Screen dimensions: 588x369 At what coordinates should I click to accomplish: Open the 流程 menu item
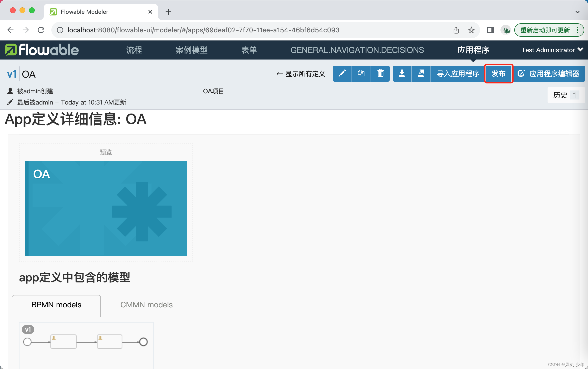134,50
